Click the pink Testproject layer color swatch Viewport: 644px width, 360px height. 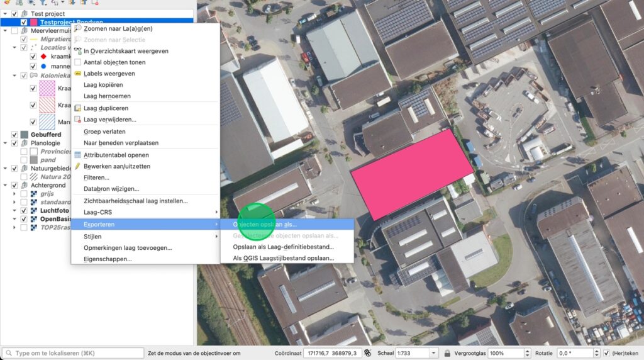point(33,22)
